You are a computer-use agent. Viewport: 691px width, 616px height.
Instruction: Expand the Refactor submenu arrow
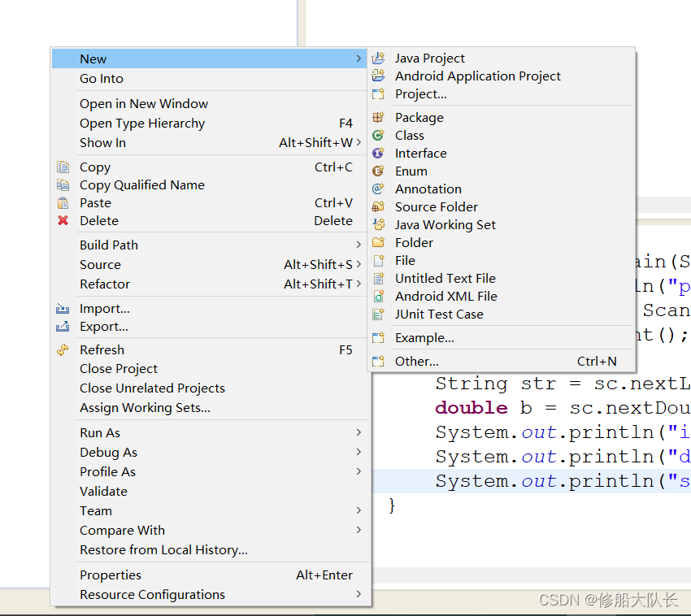point(359,284)
